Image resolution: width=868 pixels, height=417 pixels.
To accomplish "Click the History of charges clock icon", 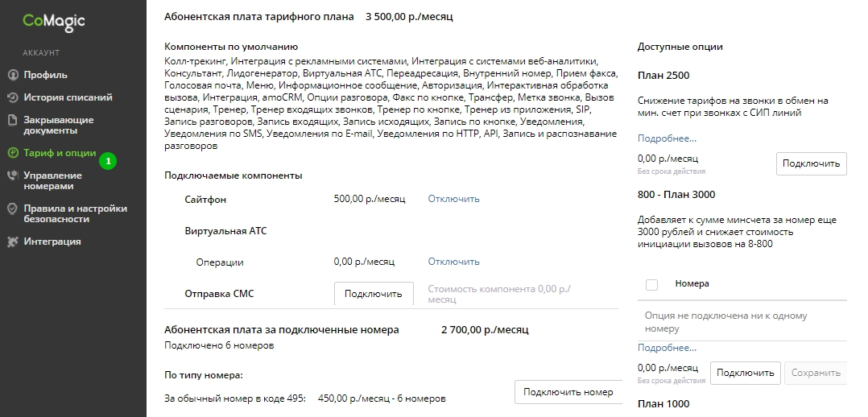I will click(12, 97).
